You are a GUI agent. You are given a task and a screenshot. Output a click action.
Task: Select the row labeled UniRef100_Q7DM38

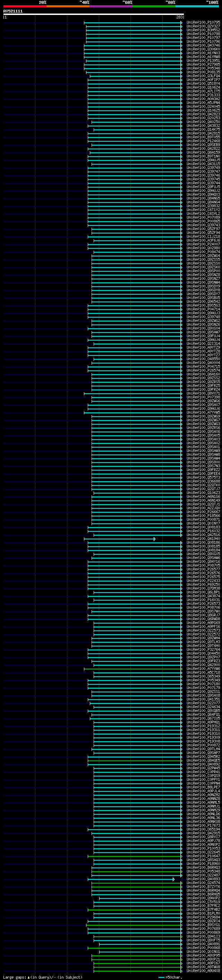click(x=203, y=588)
